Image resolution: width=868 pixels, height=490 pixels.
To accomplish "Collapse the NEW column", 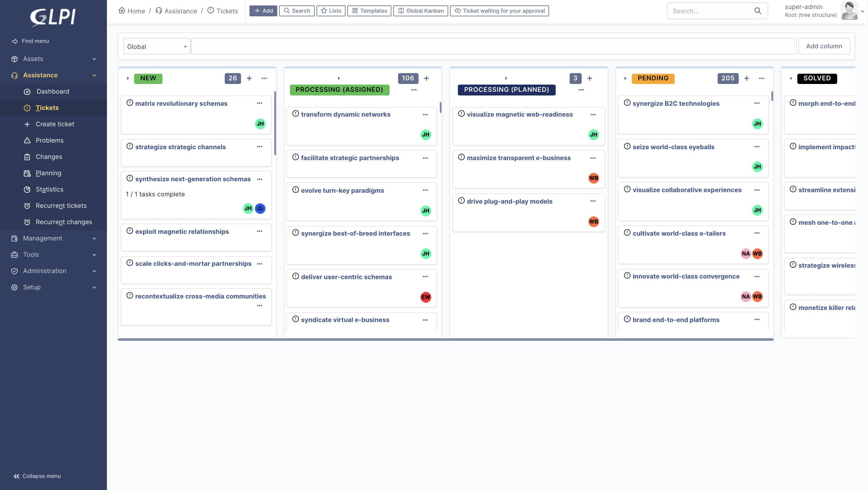I will pos(128,78).
